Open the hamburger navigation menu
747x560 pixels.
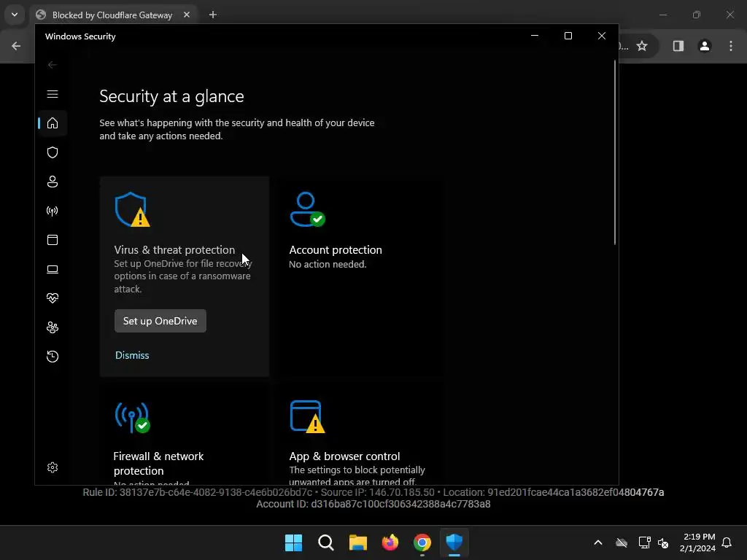53,94
